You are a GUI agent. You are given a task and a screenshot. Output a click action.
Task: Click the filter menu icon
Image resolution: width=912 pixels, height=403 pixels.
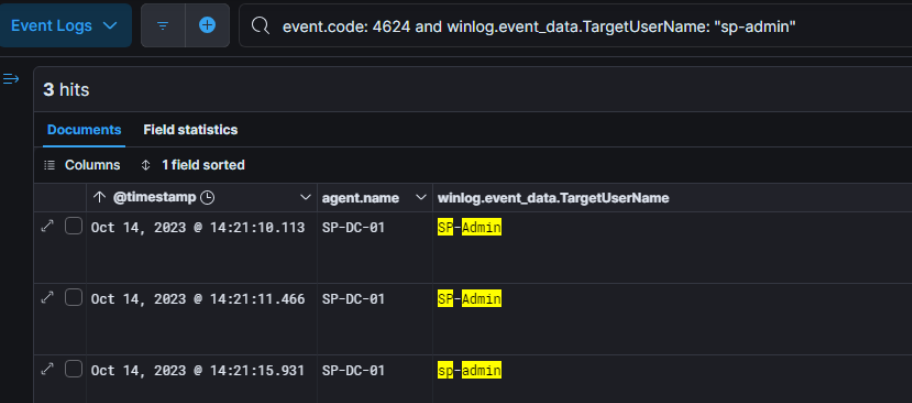pyautogui.click(x=163, y=26)
